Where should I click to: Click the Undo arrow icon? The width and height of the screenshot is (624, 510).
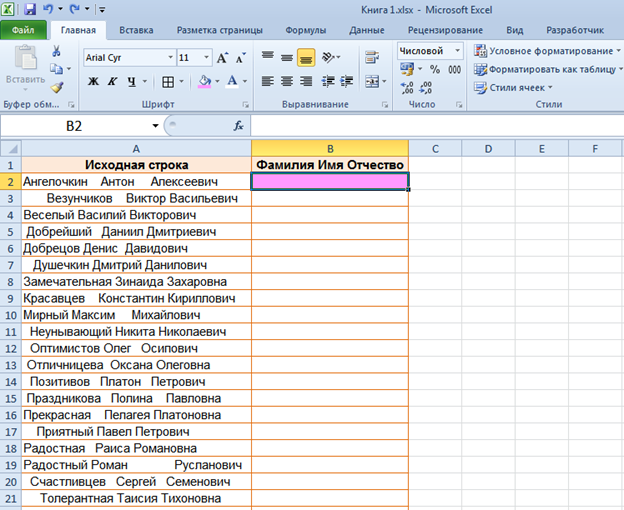tap(48, 9)
